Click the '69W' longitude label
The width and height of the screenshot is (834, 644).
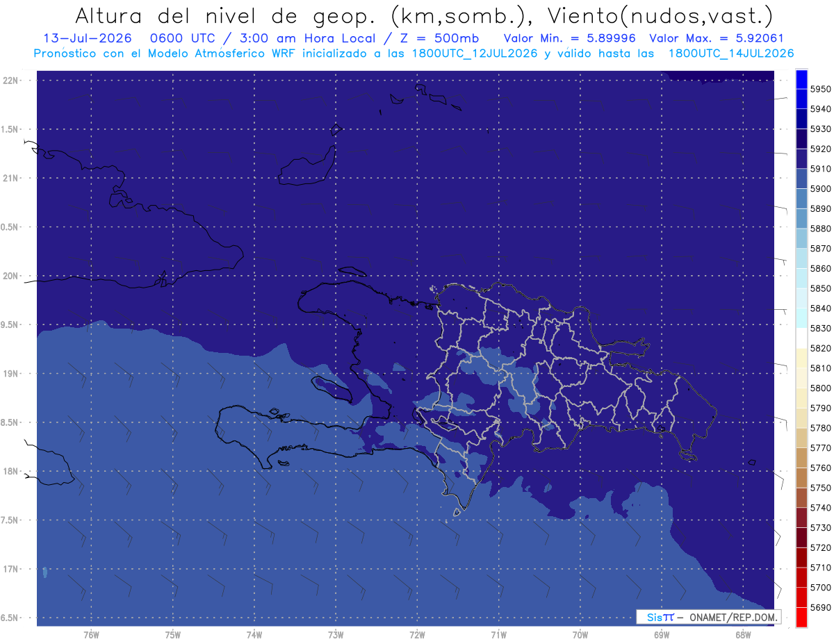pyautogui.click(x=662, y=635)
